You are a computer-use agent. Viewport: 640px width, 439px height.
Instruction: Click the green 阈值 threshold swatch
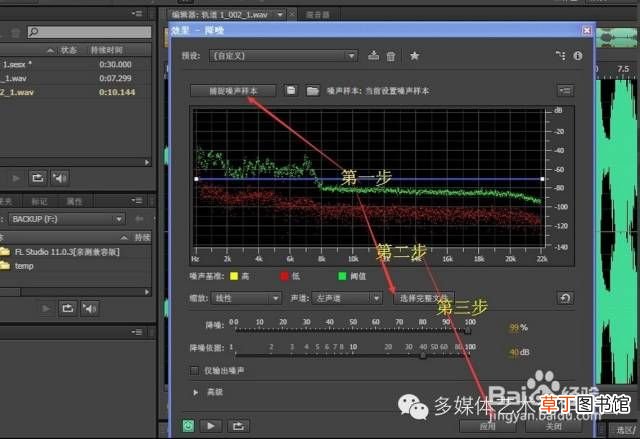coord(342,276)
